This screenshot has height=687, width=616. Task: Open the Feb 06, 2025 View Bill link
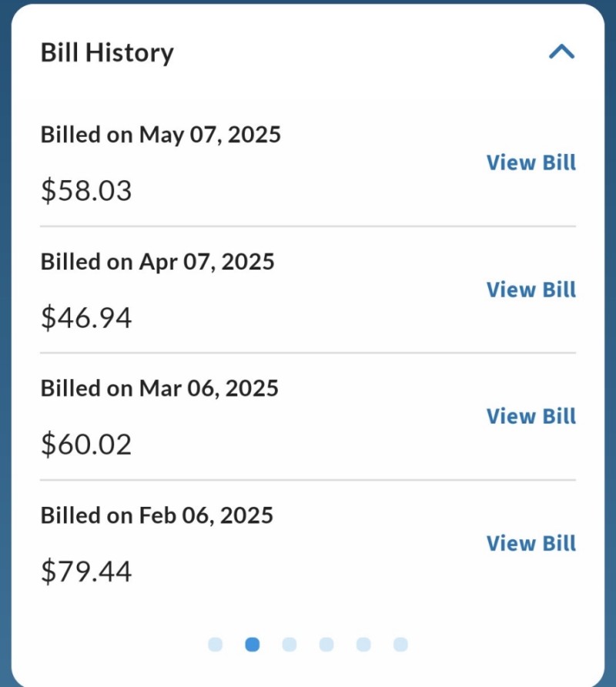coord(531,543)
